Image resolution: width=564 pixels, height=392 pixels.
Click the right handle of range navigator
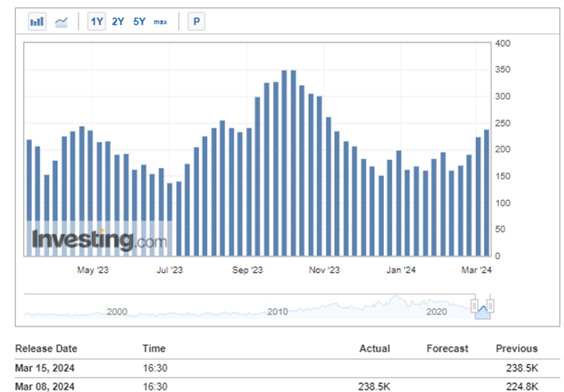[x=490, y=306]
